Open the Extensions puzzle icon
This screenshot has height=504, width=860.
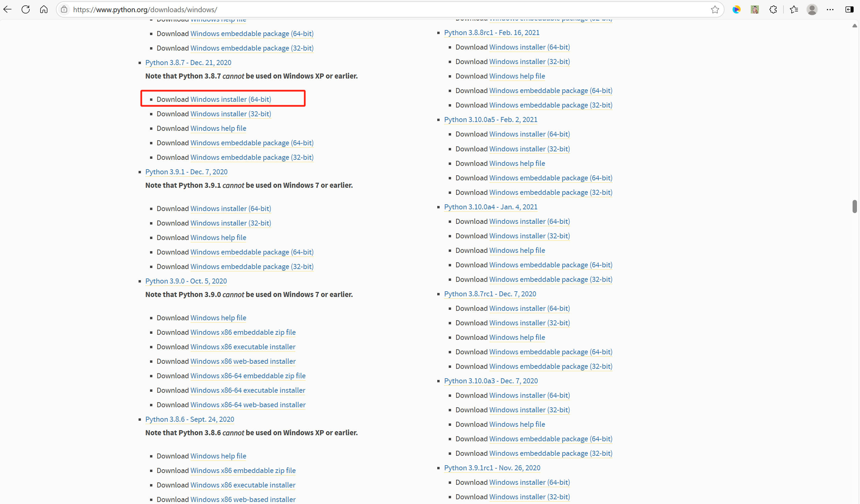[x=773, y=9]
